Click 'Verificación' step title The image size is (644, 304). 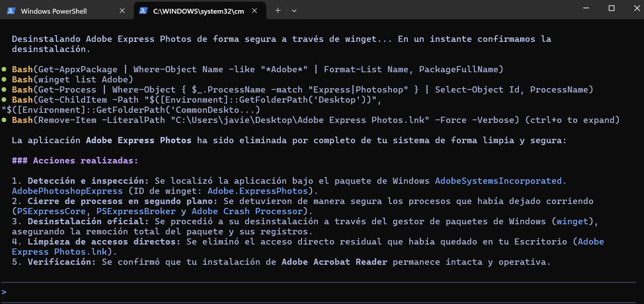click(x=59, y=262)
